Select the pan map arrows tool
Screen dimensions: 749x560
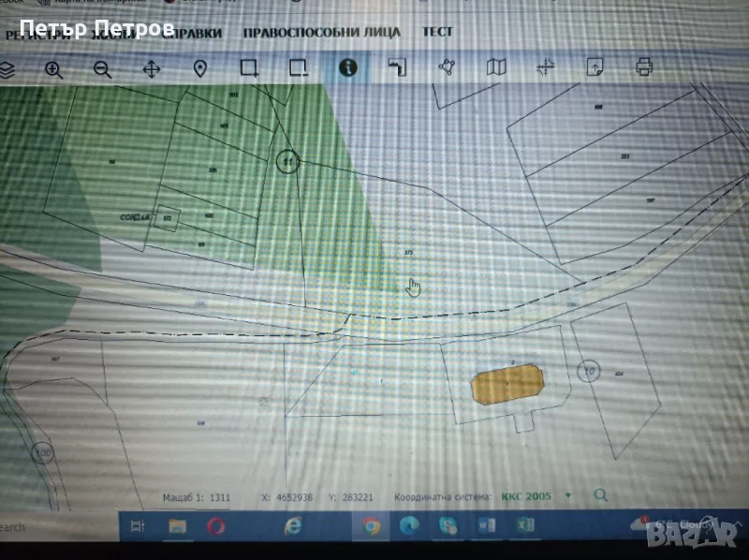click(x=151, y=68)
